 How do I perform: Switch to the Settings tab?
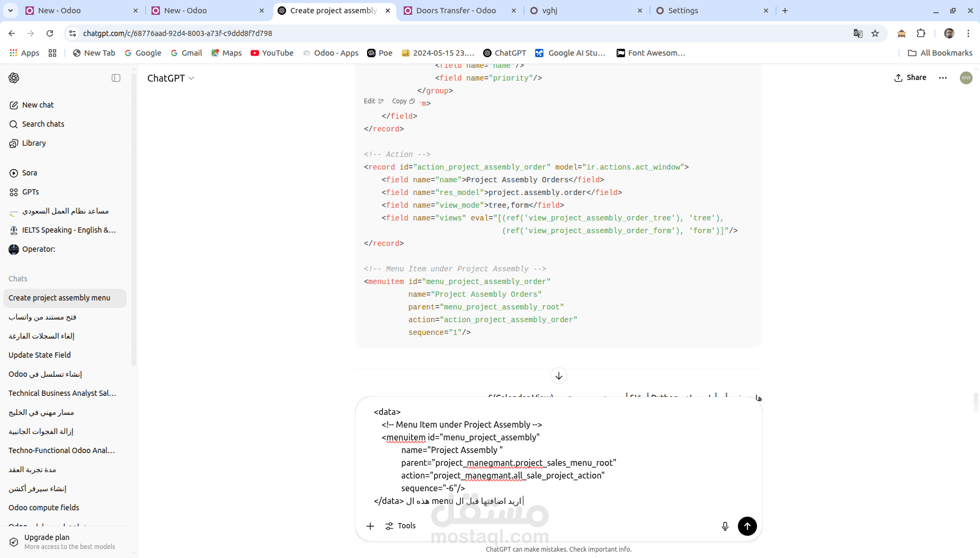(x=712, y=11)
